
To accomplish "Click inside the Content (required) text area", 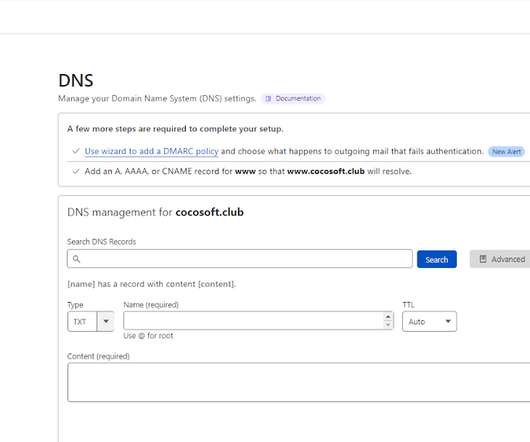I will click(299, 382).
